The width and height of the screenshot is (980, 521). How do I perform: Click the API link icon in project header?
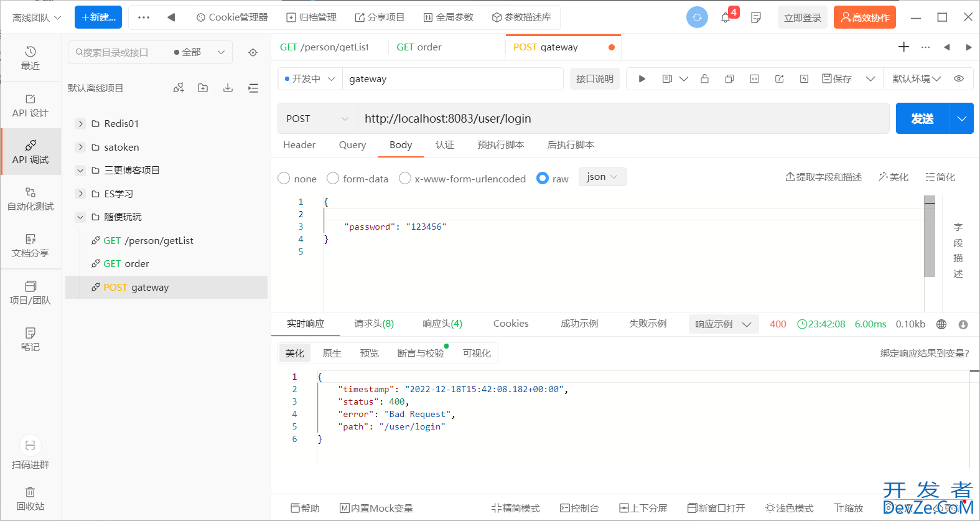[x=179, y=88]
